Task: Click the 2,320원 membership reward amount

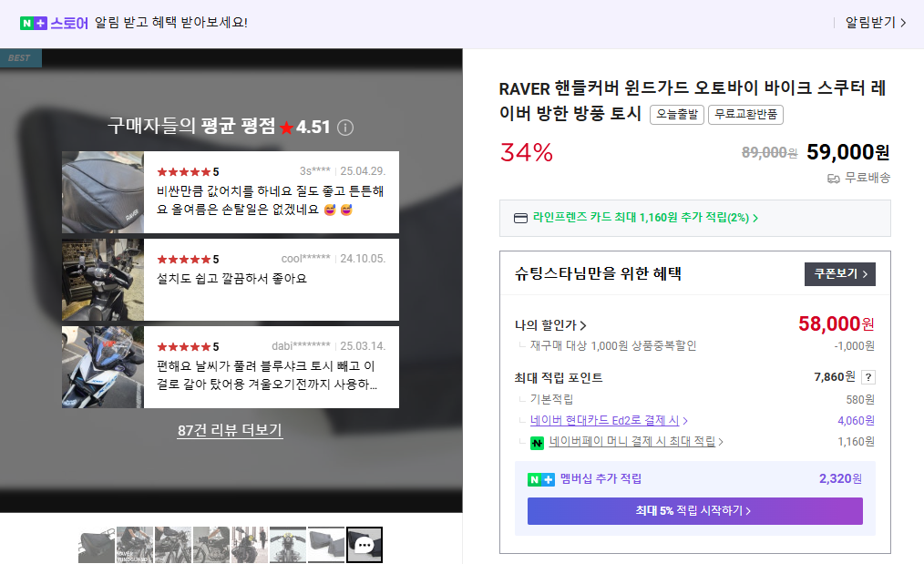Action: pos(840,478)
